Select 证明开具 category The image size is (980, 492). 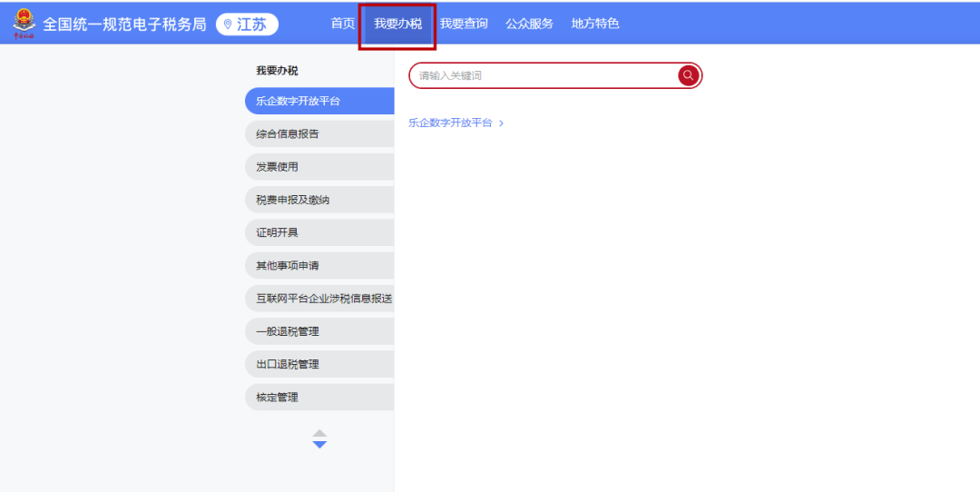319,232
